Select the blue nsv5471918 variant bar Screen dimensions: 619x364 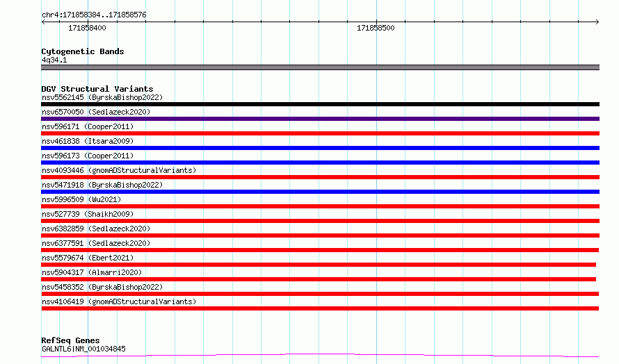(x=320, y=192)
